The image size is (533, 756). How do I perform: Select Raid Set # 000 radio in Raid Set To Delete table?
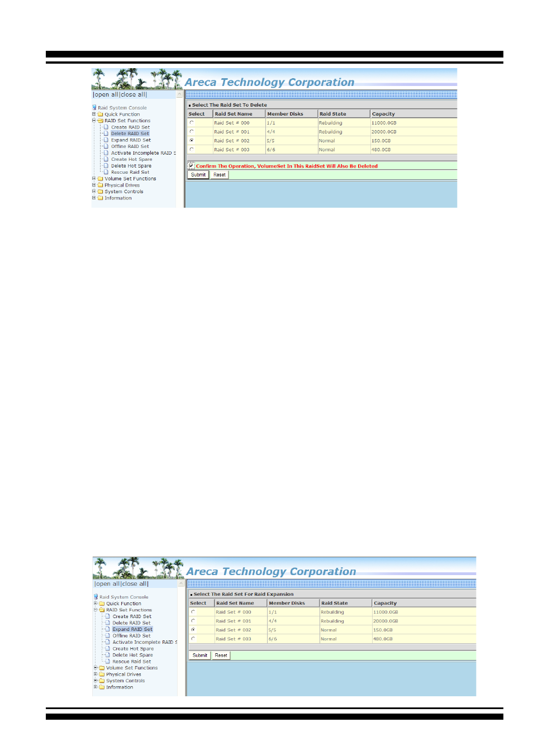pos(192,123)
